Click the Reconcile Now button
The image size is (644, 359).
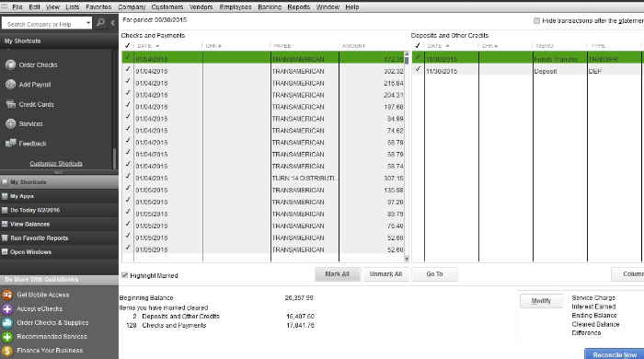click(615, 354)
